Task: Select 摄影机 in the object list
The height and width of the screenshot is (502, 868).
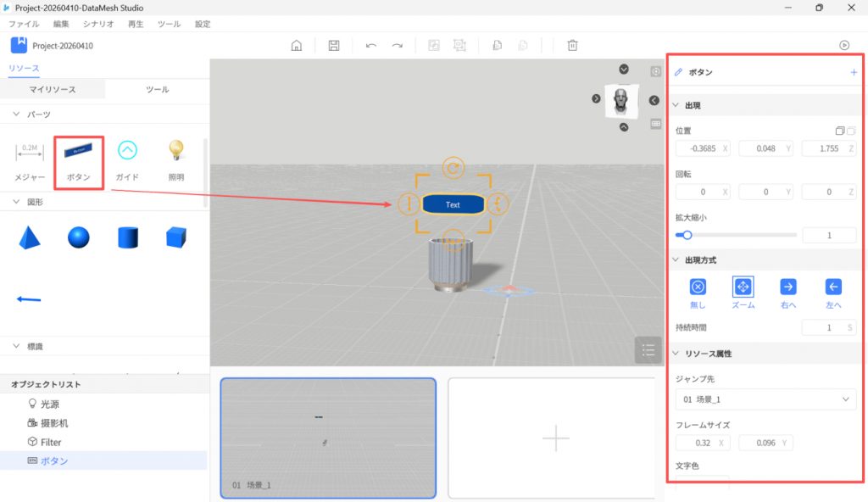Action: (x=55, y=423)
